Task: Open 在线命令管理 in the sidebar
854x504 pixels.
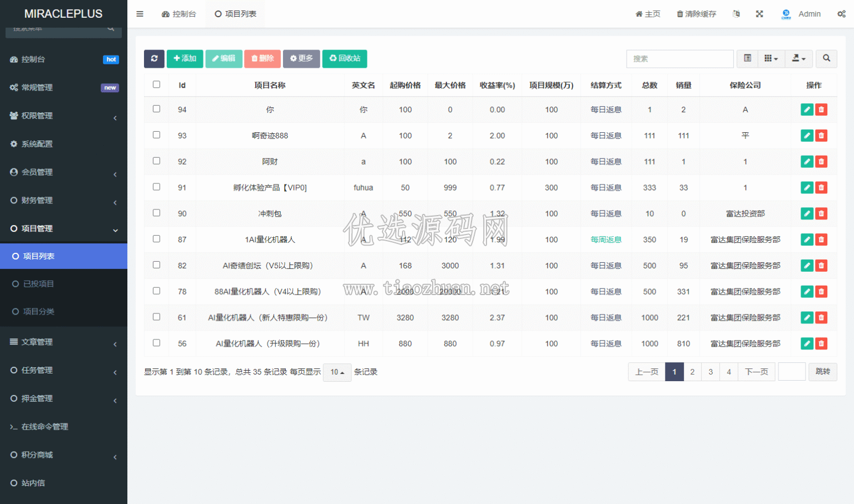Action: pyautogui.click(x=63, y=427)
